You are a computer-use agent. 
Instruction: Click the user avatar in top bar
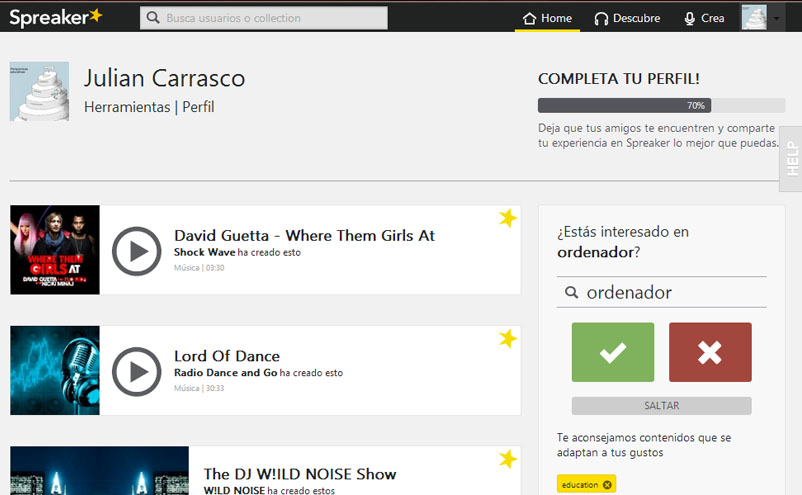pos(754,17)
